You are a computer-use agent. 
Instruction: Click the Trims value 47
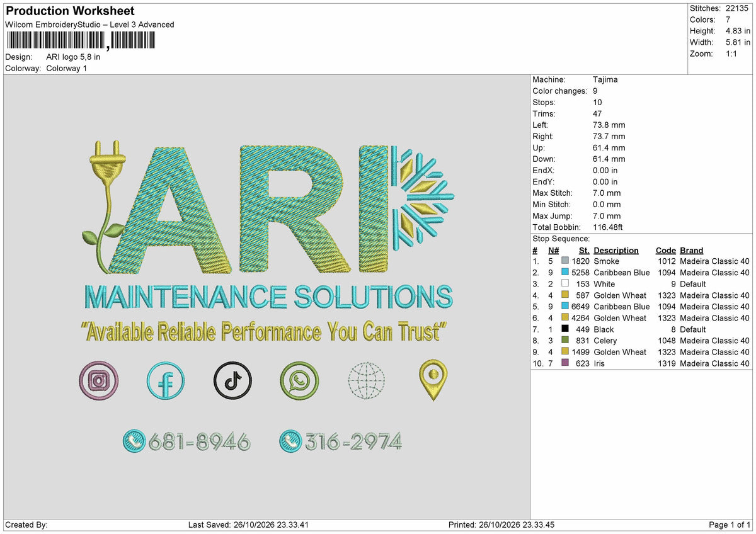tap(598, 114)
